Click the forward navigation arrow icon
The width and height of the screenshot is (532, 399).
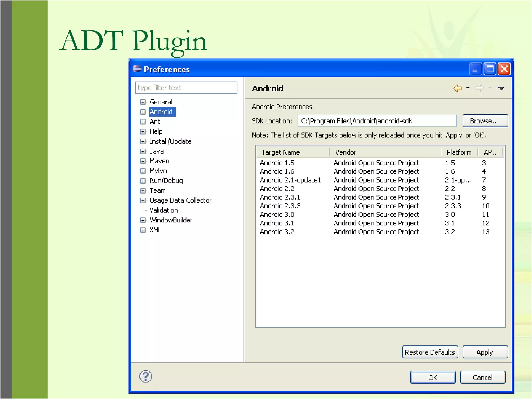tap(480, 88)
